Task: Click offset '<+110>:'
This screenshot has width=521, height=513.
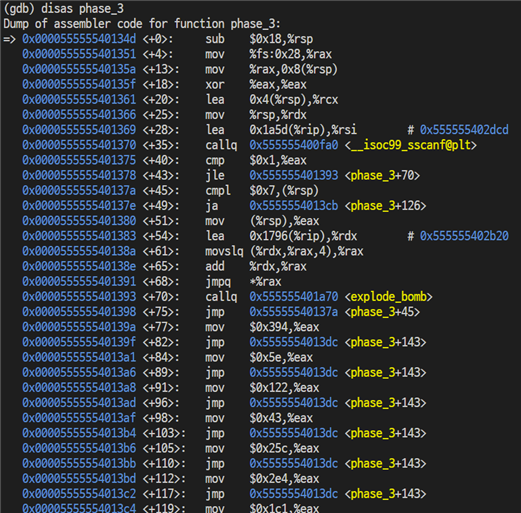Action: pos(164,463)
